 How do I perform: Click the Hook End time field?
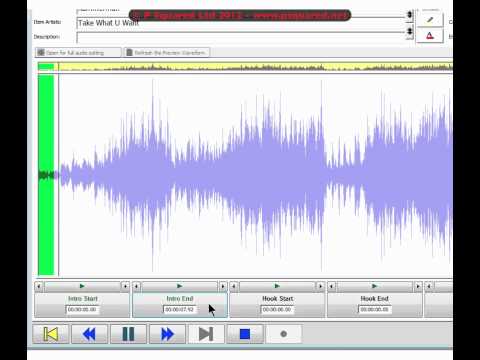pyautogui.click(x=375, y=310)
